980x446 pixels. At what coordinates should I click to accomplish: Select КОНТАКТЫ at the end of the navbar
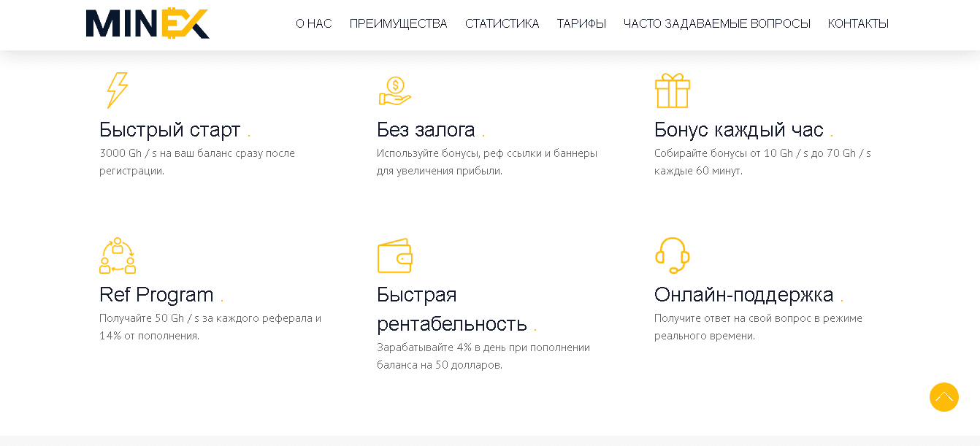tap(858, 23)
